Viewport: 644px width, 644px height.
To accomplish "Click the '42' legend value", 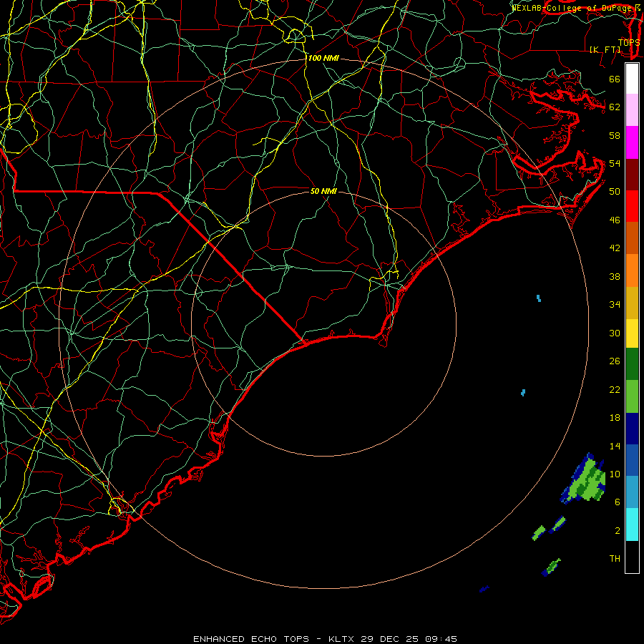I will (615, 248).
